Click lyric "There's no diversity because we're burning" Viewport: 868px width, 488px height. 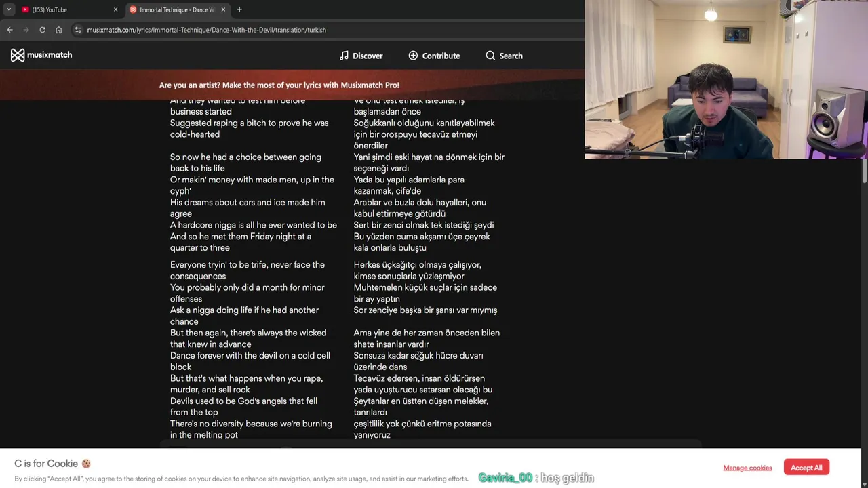[x=251, y=424]
